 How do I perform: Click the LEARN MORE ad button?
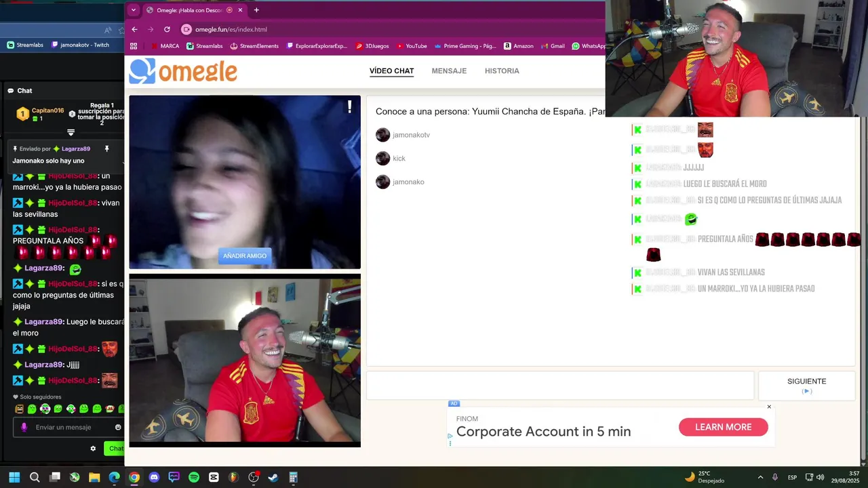(x=723, y=427)
